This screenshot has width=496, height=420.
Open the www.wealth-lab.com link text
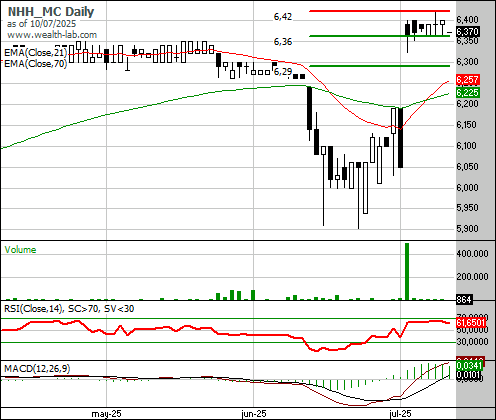point(52,35)
